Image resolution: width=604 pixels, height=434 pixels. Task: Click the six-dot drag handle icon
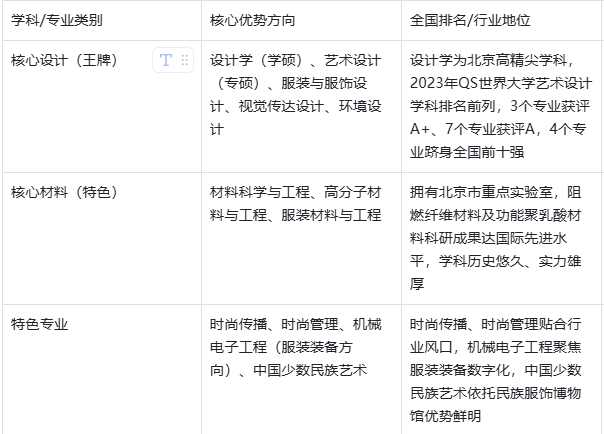(x=184, y=61)
